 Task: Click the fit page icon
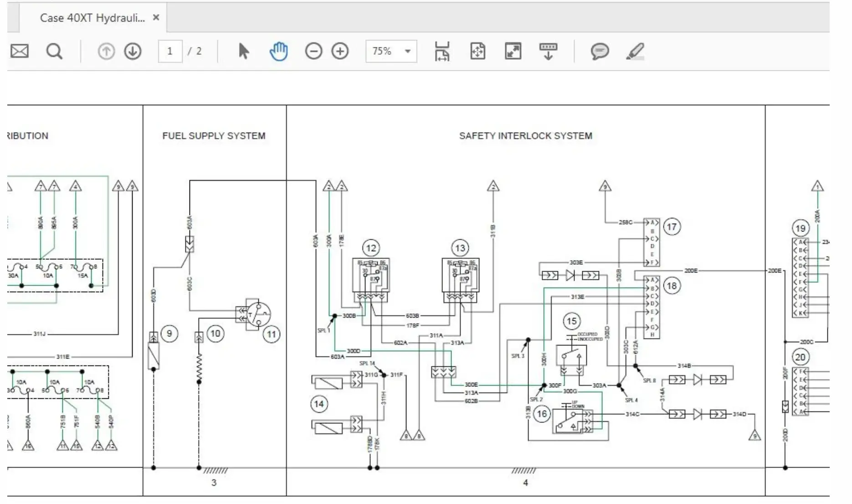pyautogui.click(x=477, y=51)
